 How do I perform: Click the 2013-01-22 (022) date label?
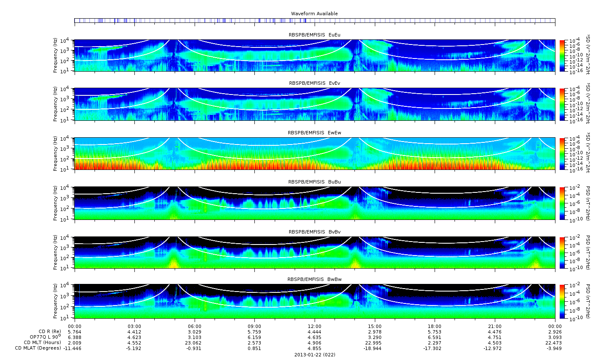point(315,355)
